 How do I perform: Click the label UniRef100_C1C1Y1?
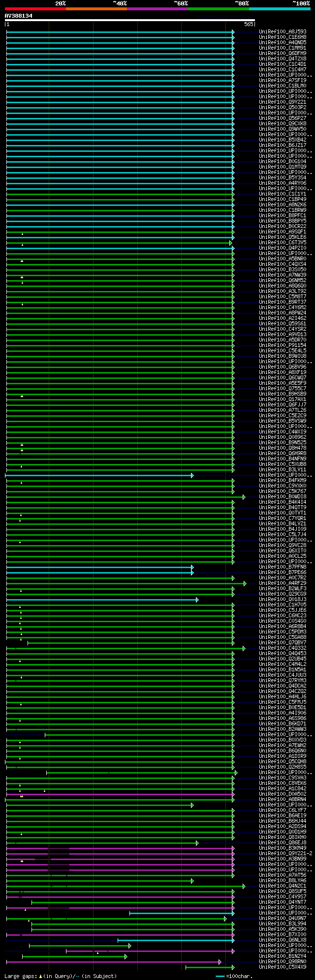point(283,194)
